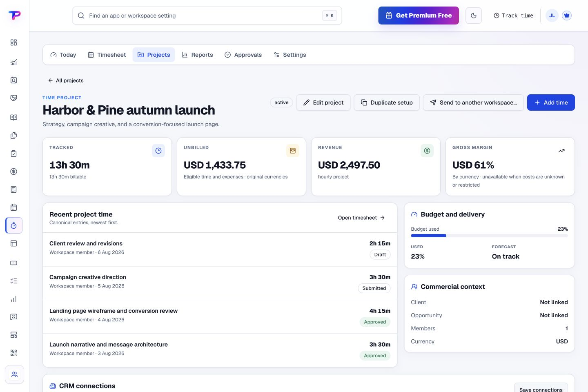
Task: Open the quote message icon in sidebar
Action: click(13, 317)
